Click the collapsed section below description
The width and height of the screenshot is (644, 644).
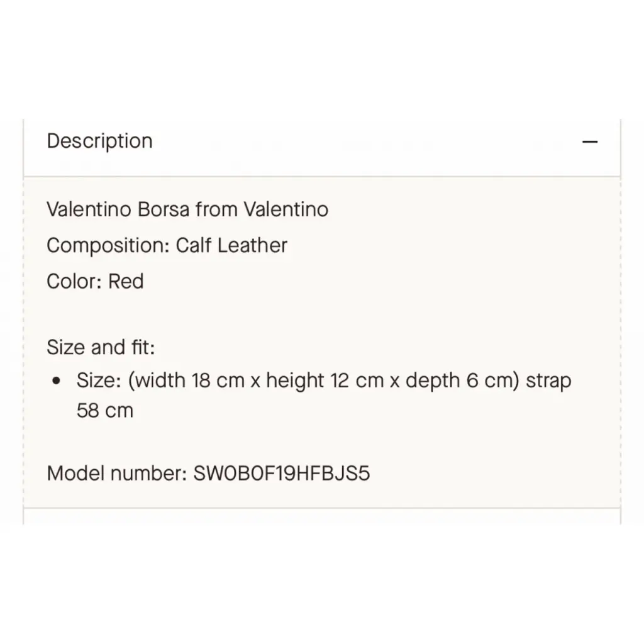click(x=322, y=517)
